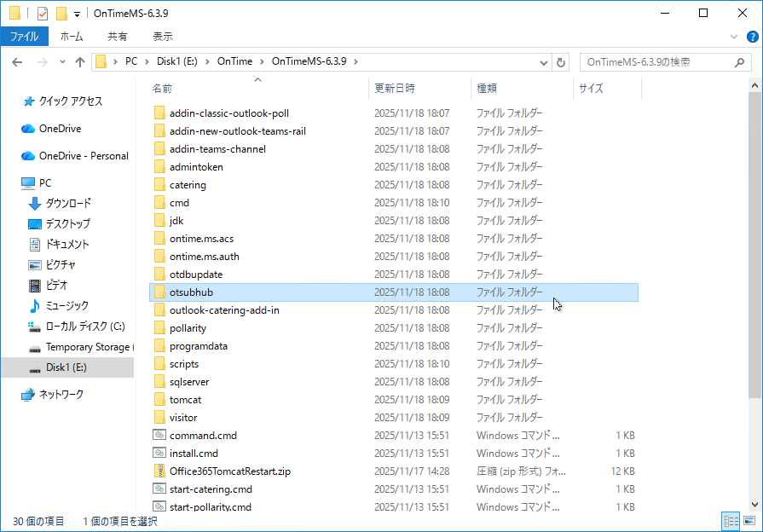Open the ファイル menu tab

coord(24,37)
